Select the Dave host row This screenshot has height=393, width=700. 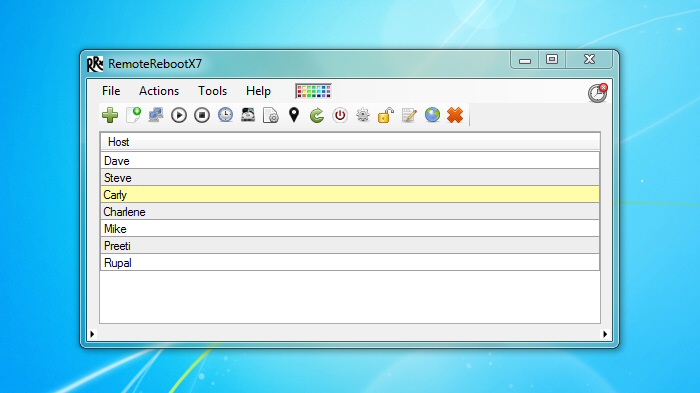tap(350, 160)
